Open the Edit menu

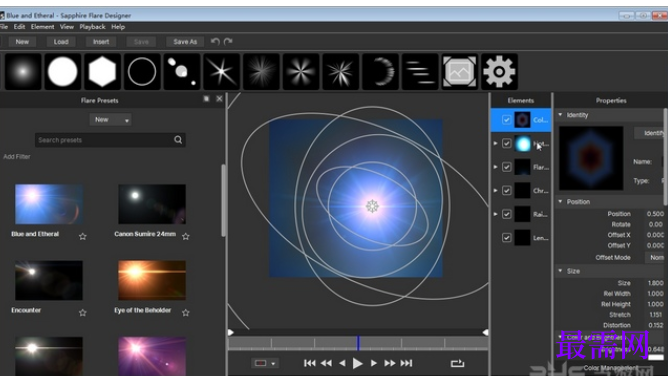click(x=19, y=26)
